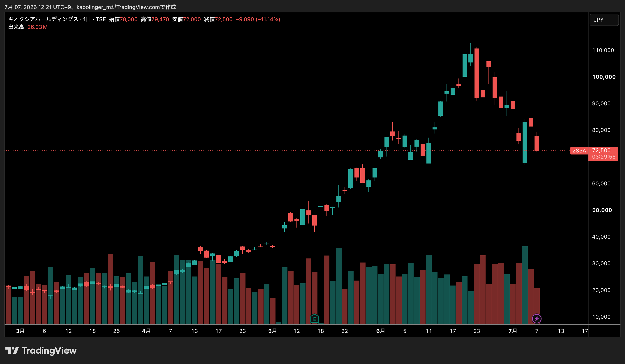The width and height of the screenshot is (625, 364).
Task: Click the 7月 label on the time axis
Action: click(x=513, y=331)
